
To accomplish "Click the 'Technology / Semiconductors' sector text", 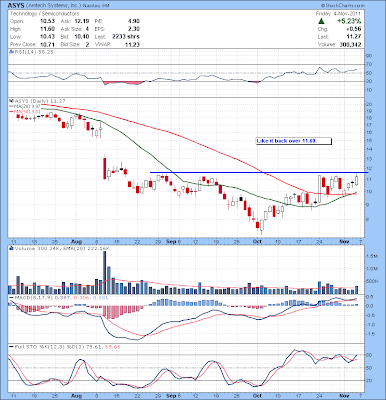I will coord(45,14).
